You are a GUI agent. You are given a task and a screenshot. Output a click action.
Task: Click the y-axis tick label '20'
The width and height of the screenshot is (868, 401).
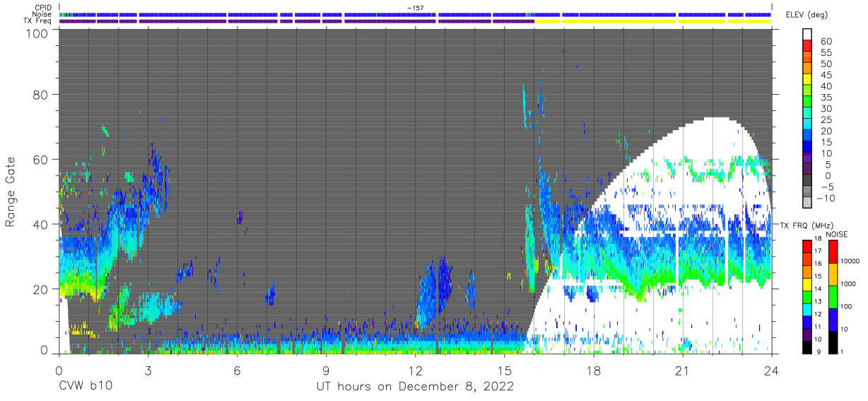[42, 289]
